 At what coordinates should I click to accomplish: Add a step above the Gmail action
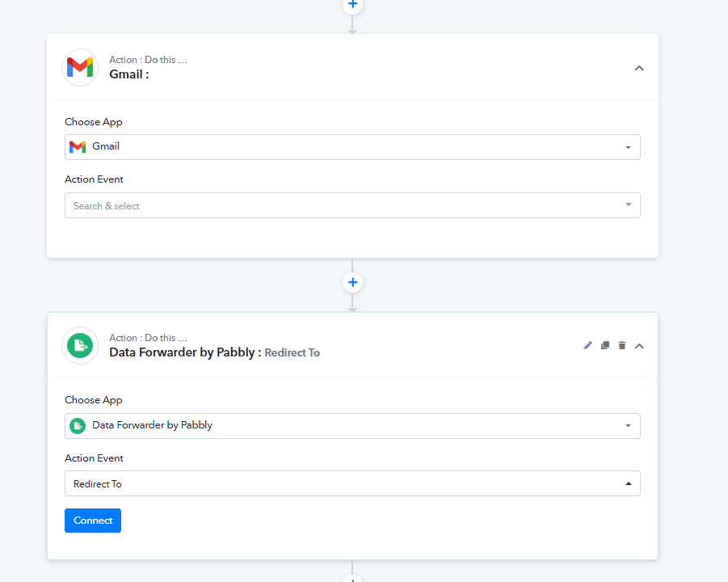pyautogui.click(x=352, y=5)
